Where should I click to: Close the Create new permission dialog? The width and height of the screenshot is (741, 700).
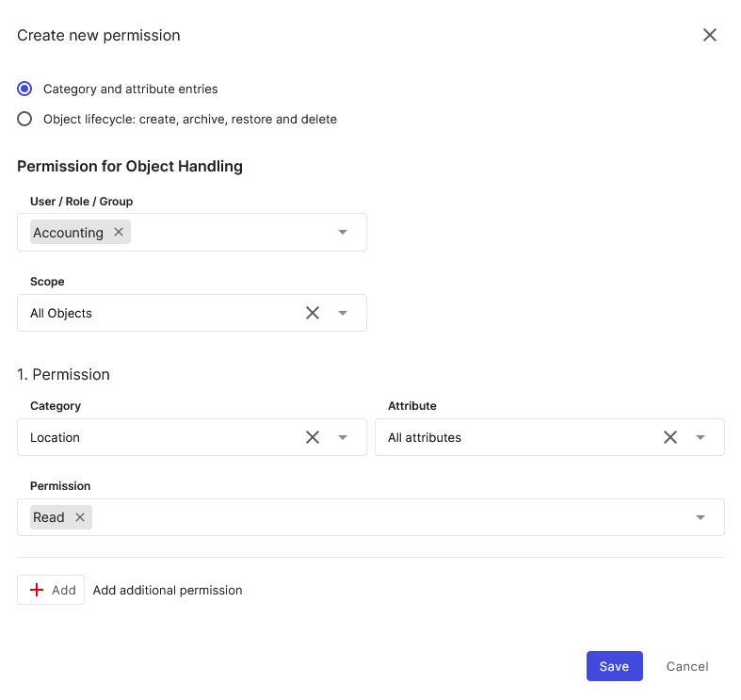pyautogui.click(x=710, y=35)
